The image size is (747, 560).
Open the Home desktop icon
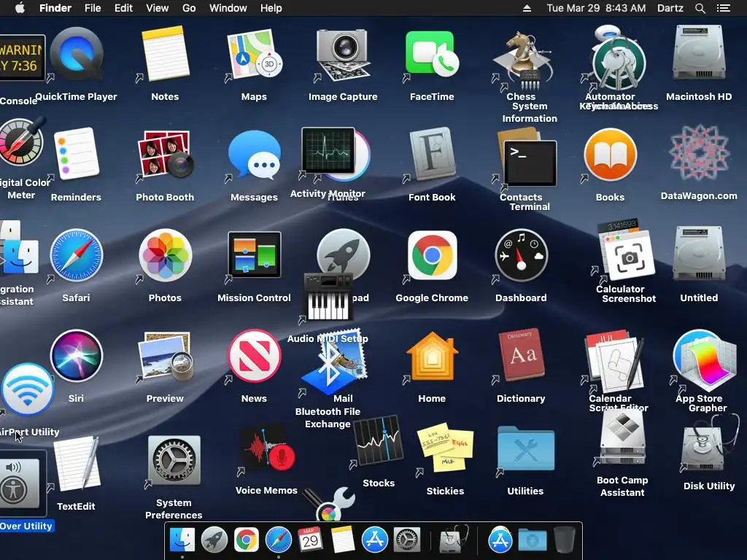pos(432,356)
